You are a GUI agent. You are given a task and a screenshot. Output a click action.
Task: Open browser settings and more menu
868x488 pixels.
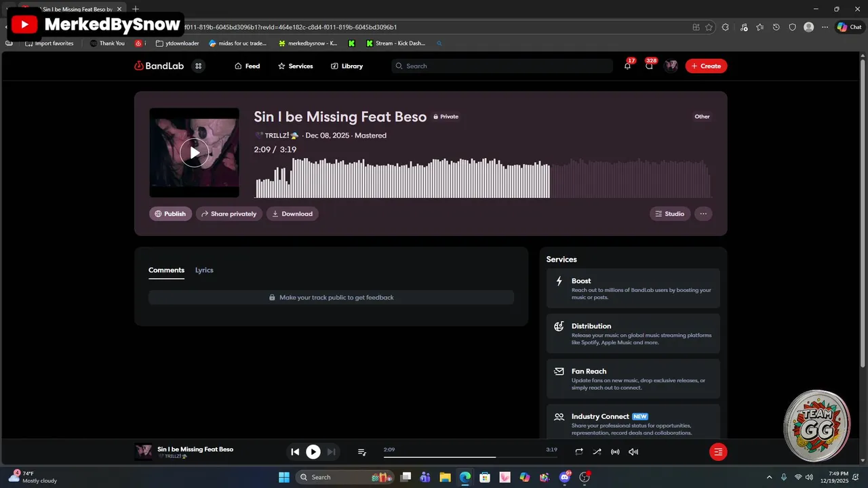(825, 27)
